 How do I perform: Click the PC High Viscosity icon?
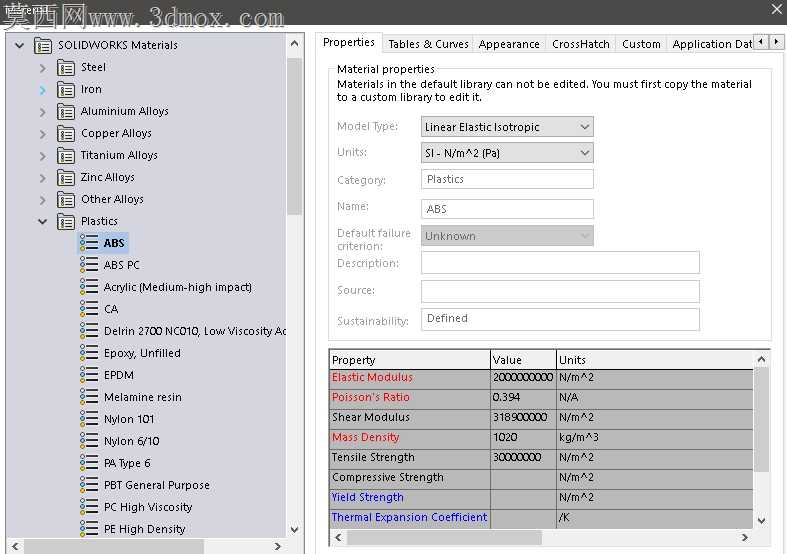click(89, 508)
